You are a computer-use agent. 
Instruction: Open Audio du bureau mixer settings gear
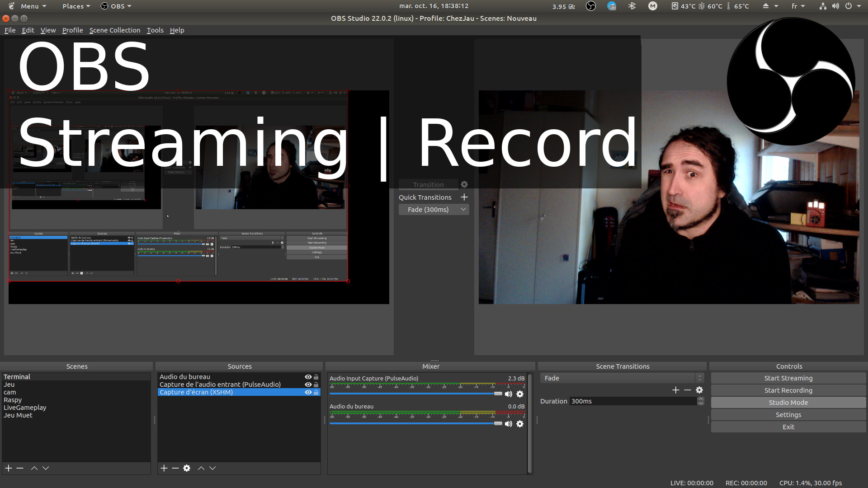pyautogui.click(x=520, y=424)
